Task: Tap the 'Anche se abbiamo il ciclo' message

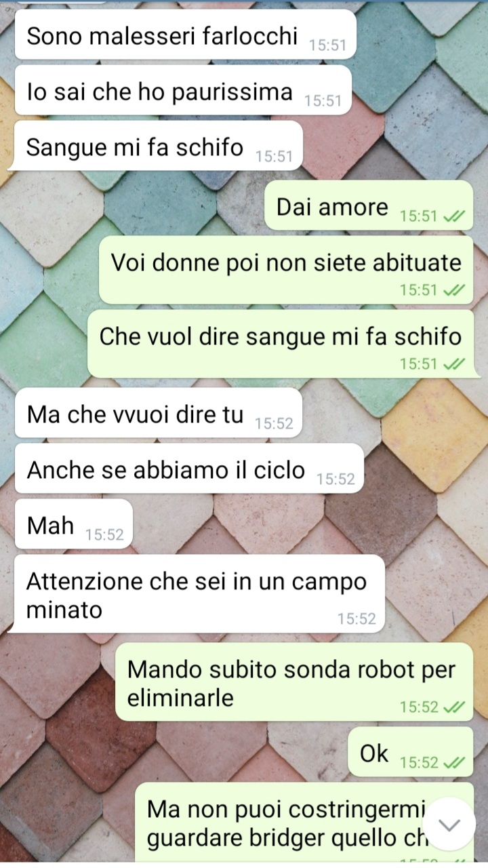Action: (188, 470)
